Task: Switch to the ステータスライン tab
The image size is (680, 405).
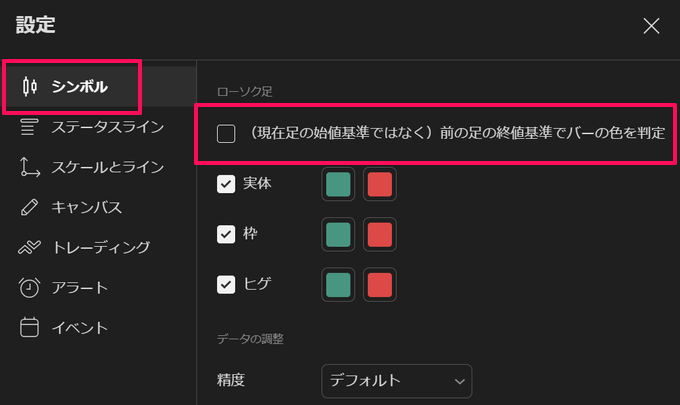Action: pos(98,127)
